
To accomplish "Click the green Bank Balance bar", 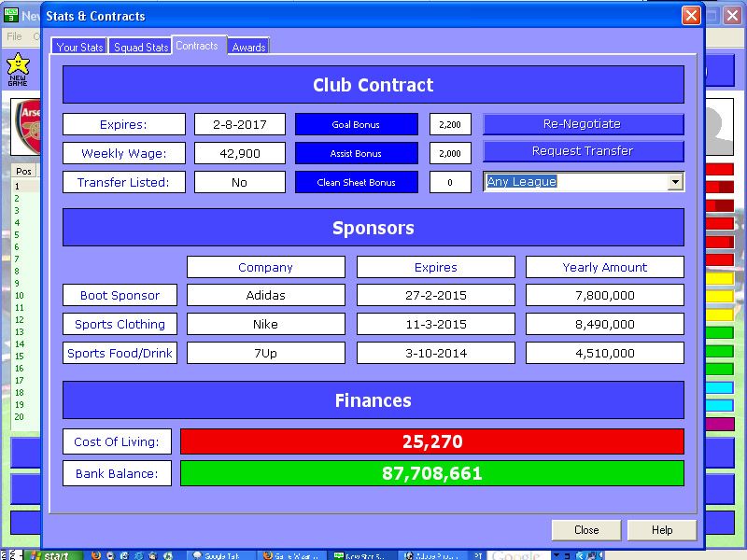I will tap(431, 473).
